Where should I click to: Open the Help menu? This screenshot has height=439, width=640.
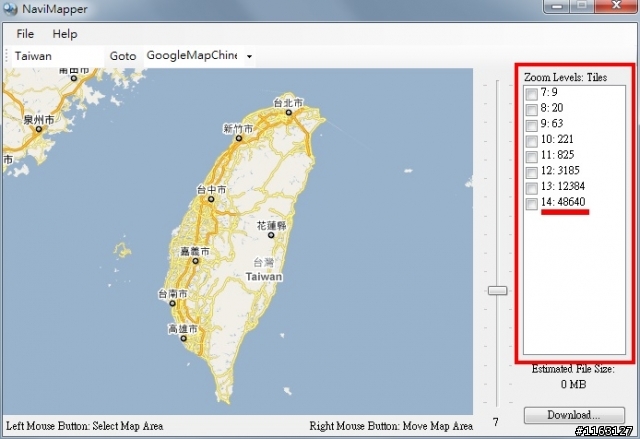click(x=64, y=34)
